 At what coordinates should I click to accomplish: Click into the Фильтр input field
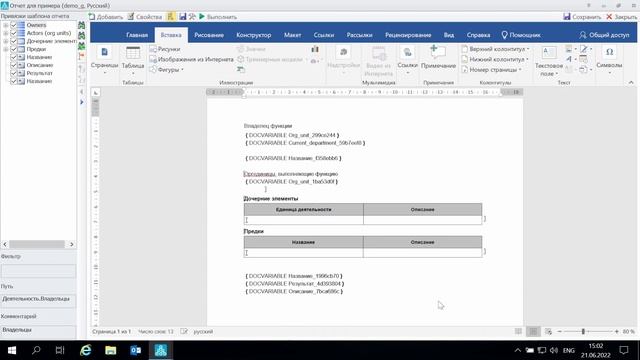click(38, 271)
